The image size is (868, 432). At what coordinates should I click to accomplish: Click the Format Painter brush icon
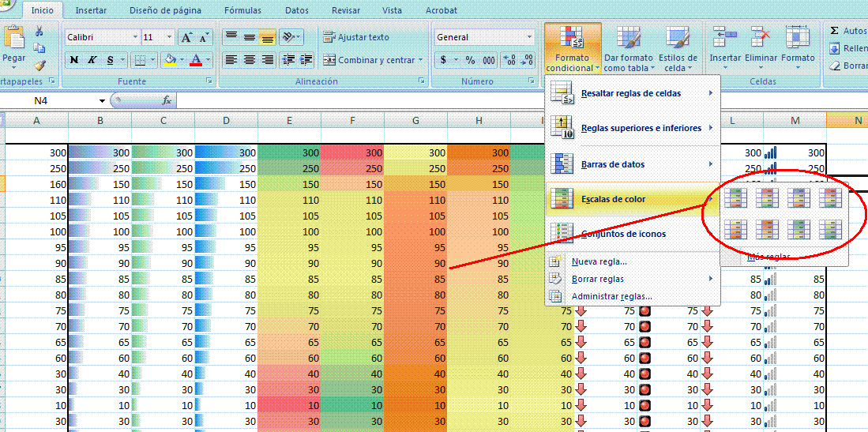point(39,66)
